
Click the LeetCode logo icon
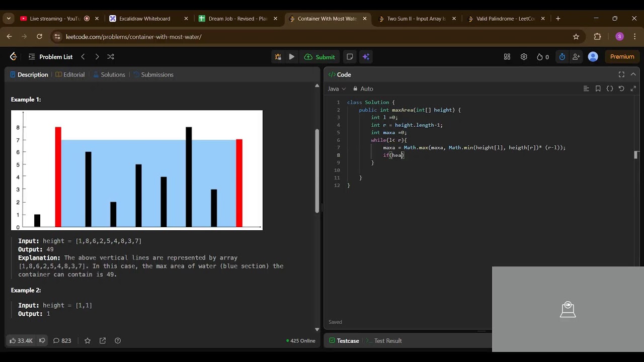(14, 57)
